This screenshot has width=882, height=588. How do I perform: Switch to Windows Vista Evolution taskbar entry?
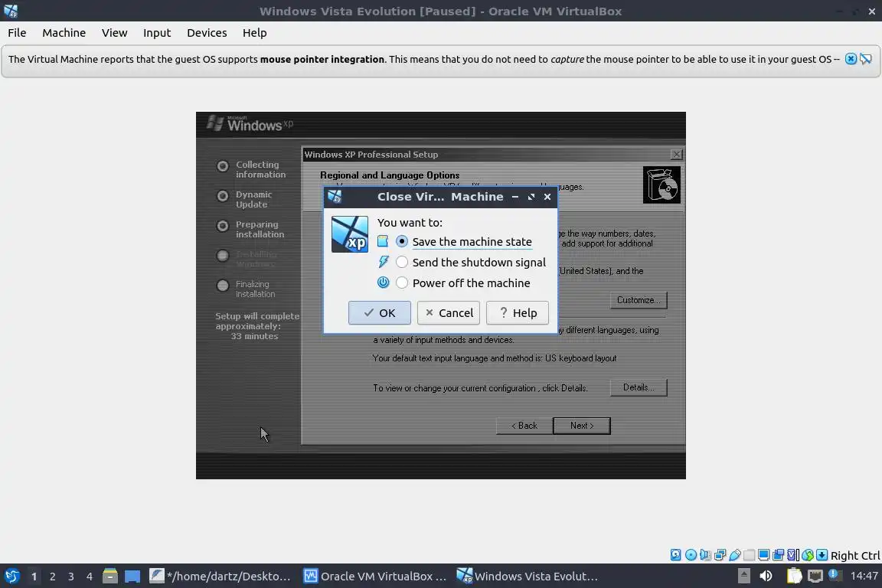tap(528, 577)
